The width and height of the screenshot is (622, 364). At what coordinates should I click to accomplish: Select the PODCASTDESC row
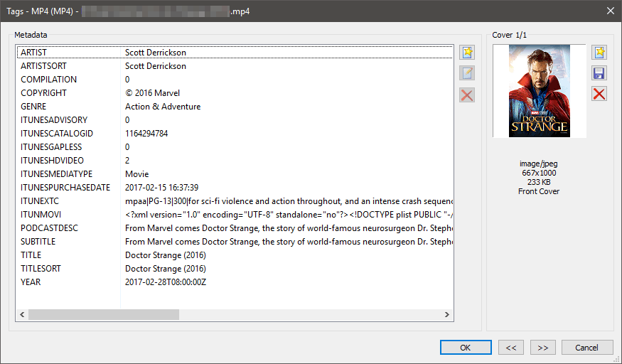pos(235,228)
